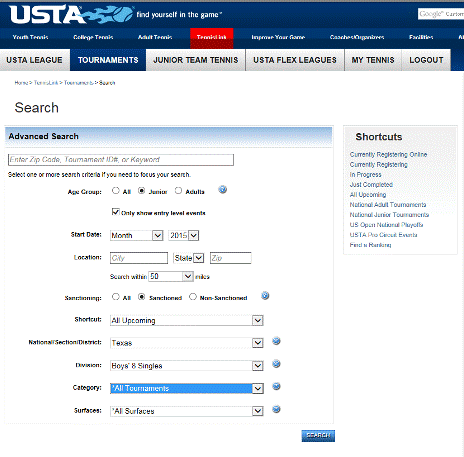Image resolution: width=464 pixels, height=457 pixels.
Task: Focus the Google custom search box
Action: (441, 14)
